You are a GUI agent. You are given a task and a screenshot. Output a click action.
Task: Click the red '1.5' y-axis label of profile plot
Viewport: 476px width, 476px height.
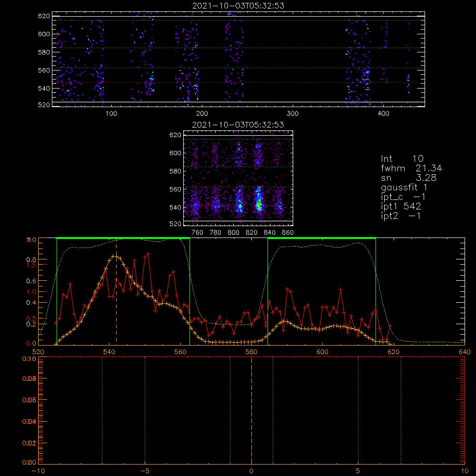coord(31,265)
